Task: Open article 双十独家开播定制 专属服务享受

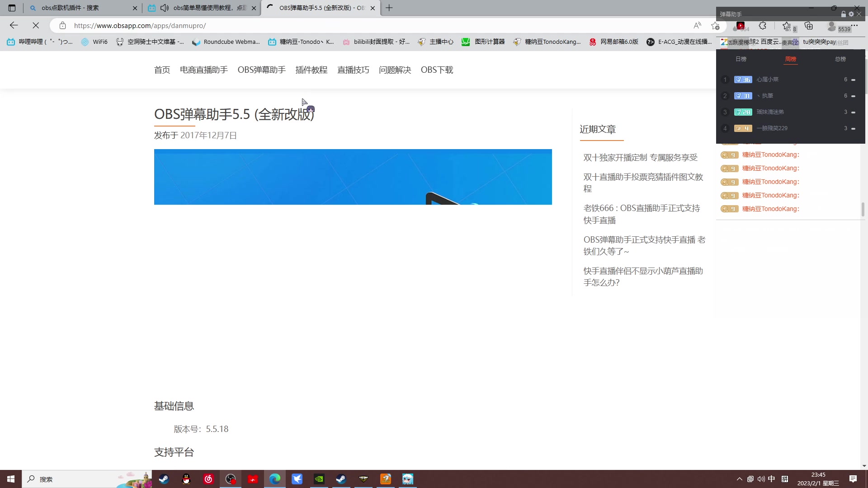Action: pos(640,157)
